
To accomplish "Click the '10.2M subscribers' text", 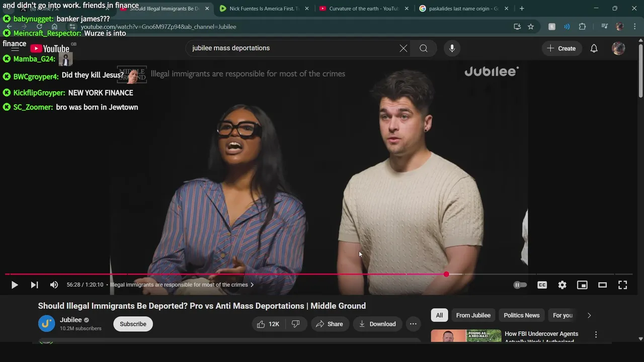I will 80,328.
